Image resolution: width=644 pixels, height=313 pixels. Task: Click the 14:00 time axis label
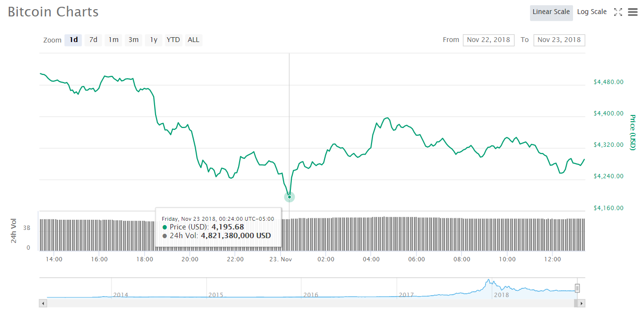(54, 259)
